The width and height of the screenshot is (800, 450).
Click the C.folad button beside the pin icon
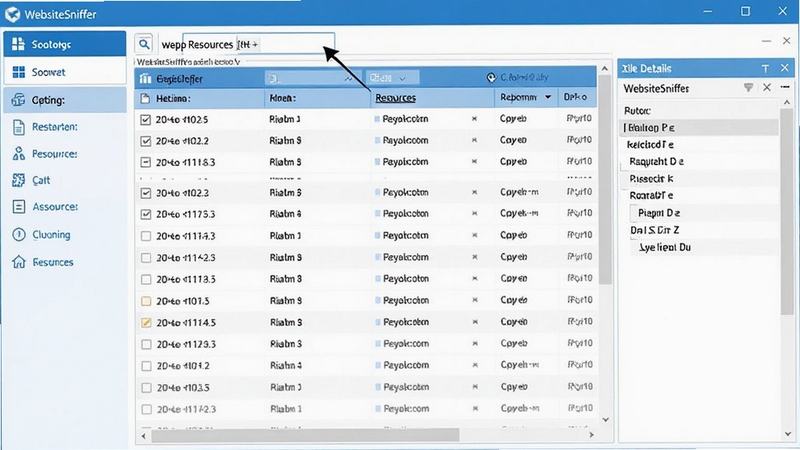click(524, 78)
